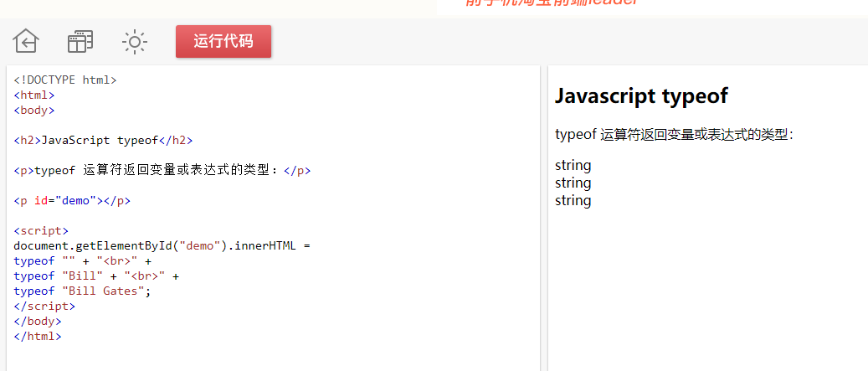868x371 pixels.
Task: Click the opening <script> tag line
Action: pos(41,231)
